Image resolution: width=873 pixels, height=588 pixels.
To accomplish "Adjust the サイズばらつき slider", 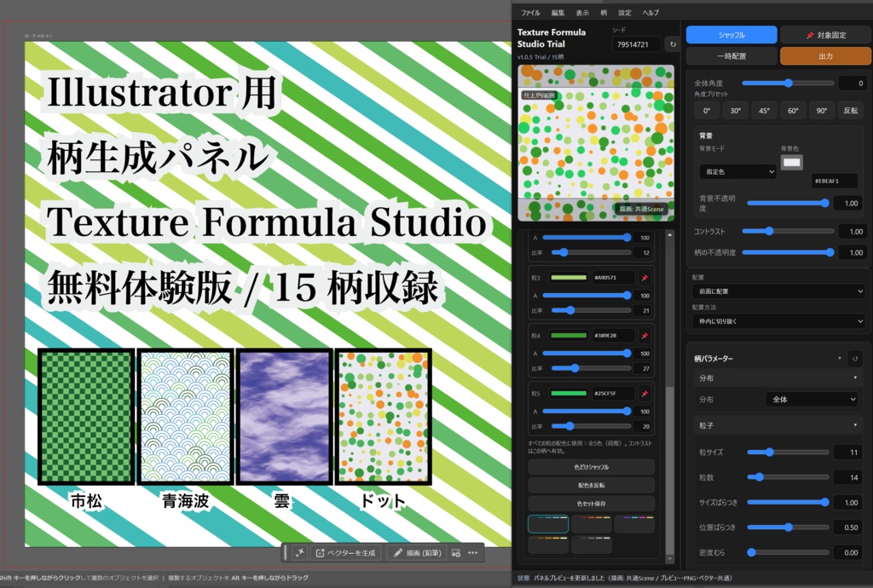I will tap(789, 502).
